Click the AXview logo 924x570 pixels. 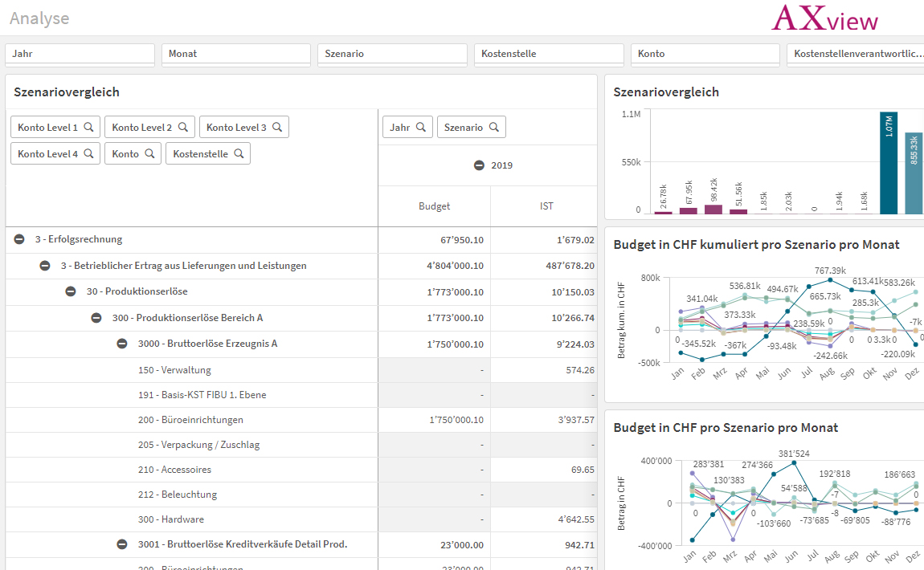pyautogui.click(x=824, y=18)
